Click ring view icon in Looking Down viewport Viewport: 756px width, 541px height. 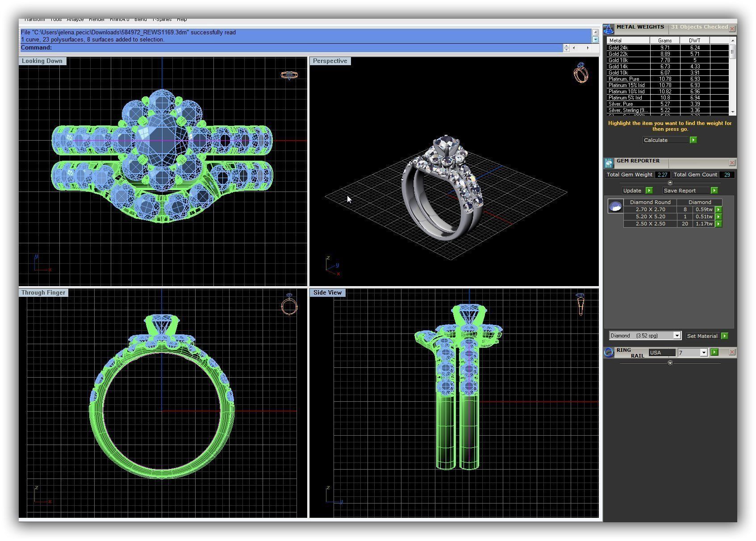pos(289,75)
